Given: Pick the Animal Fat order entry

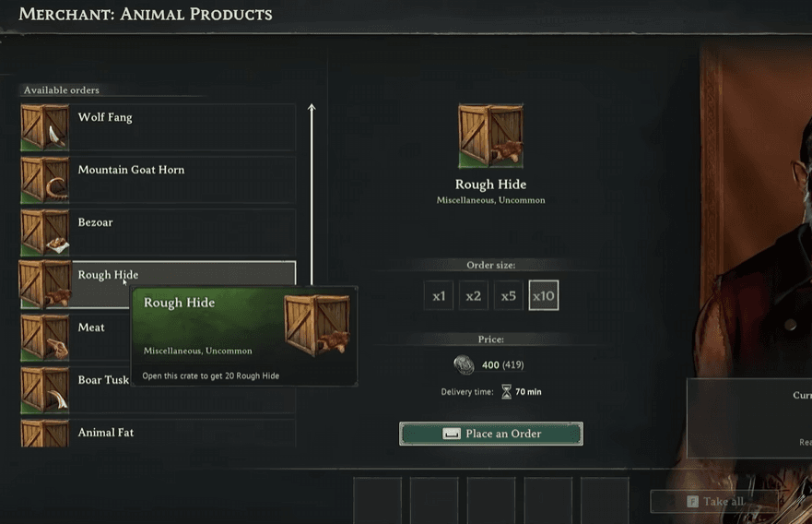Looking at the screenshot, I should [184, 434].
